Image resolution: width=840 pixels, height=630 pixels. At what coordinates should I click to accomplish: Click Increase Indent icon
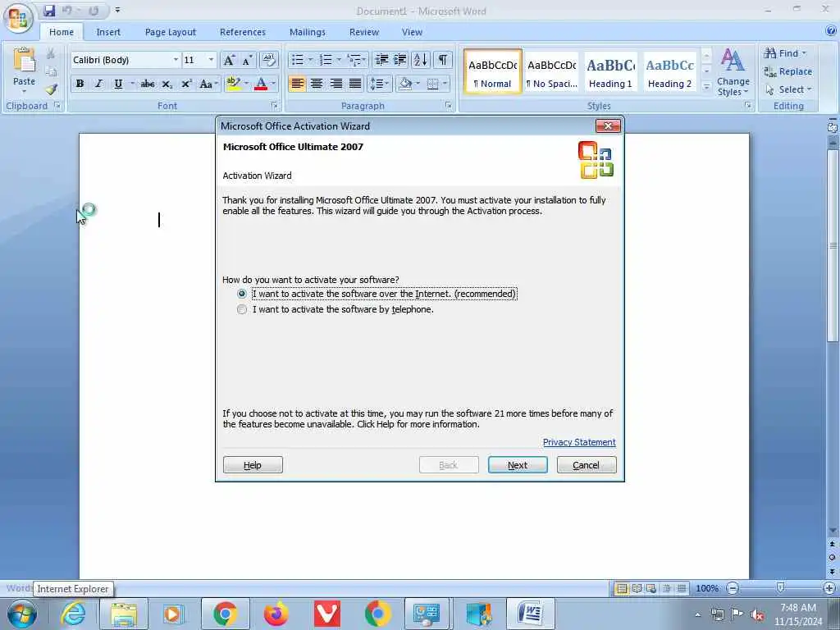click(x=400, y=59)
